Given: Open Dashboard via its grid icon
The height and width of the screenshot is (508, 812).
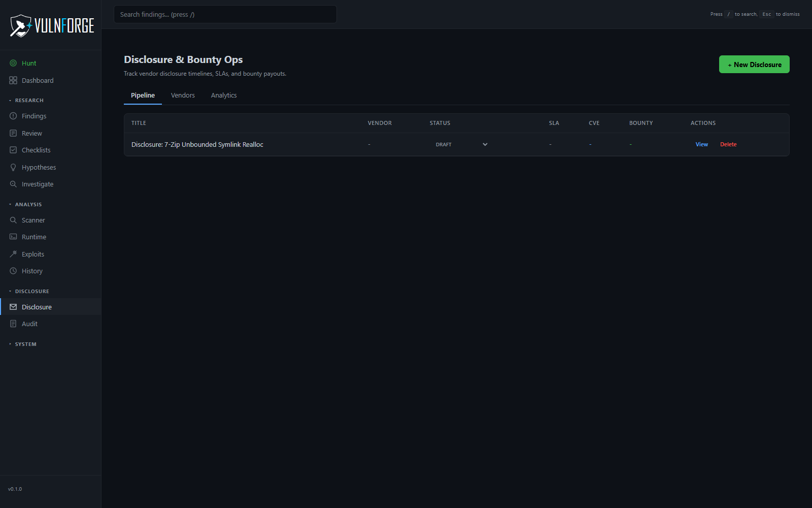Looking at the screenshot, I should click(13, 80).
